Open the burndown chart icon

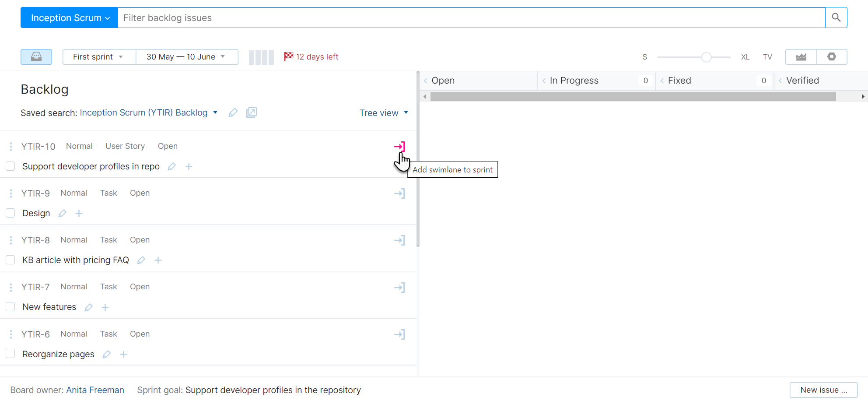click(x=801, y=57)
